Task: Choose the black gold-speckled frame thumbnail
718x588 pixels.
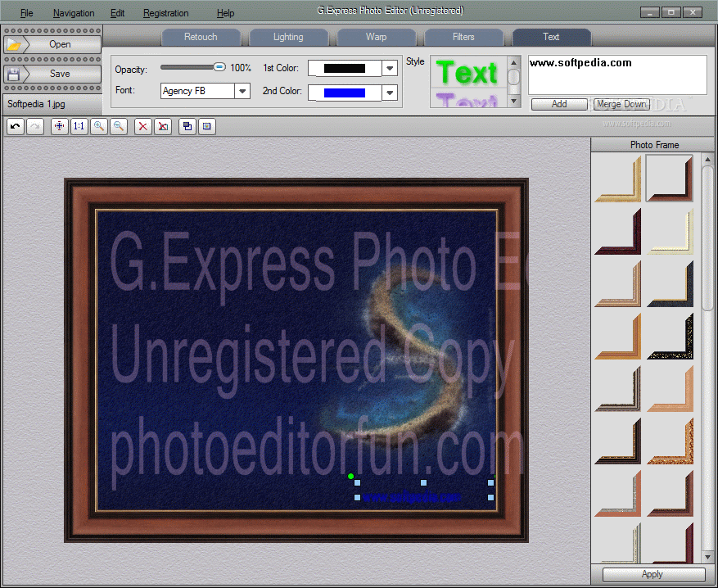Action: point(670,336)
